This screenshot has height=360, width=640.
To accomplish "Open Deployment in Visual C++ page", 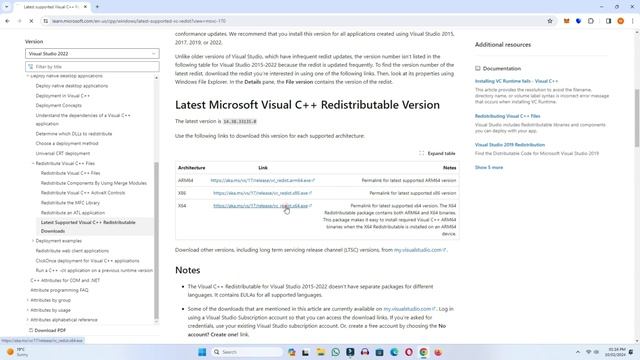I will (x=63, y=96).
